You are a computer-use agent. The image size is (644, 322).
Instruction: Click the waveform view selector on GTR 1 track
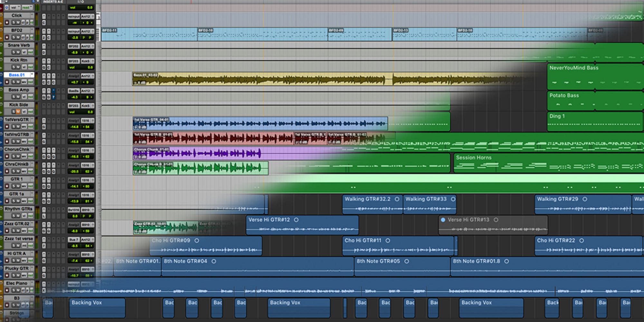click(x=24, y=186)
